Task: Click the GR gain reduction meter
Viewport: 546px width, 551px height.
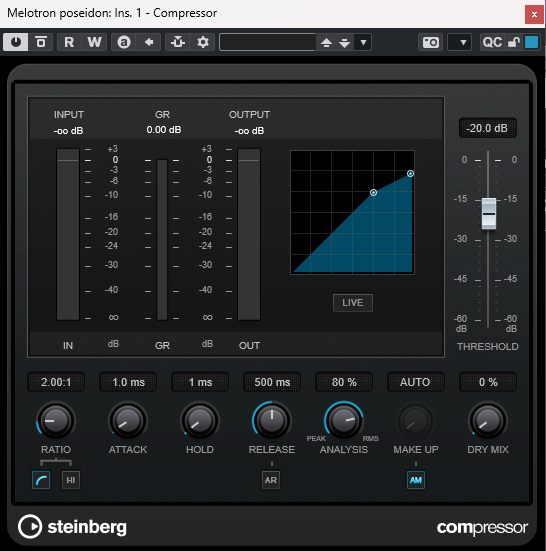Action: [162, 240]
